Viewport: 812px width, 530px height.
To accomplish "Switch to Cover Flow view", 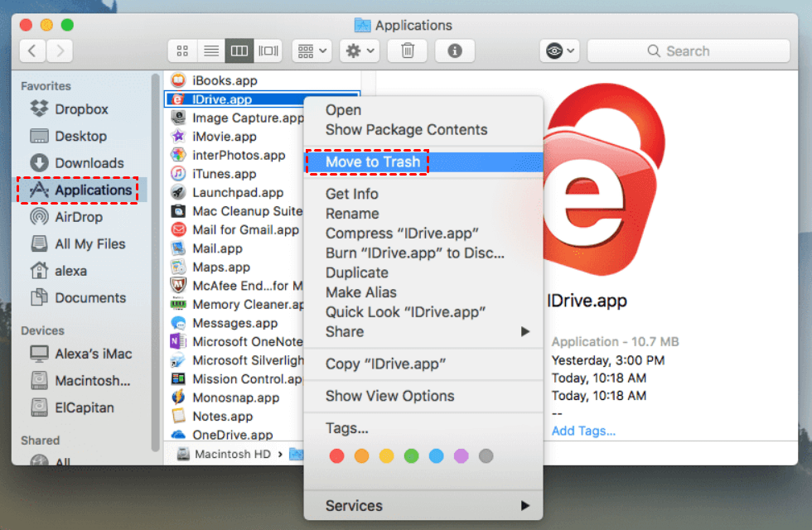I will (268, 51).
